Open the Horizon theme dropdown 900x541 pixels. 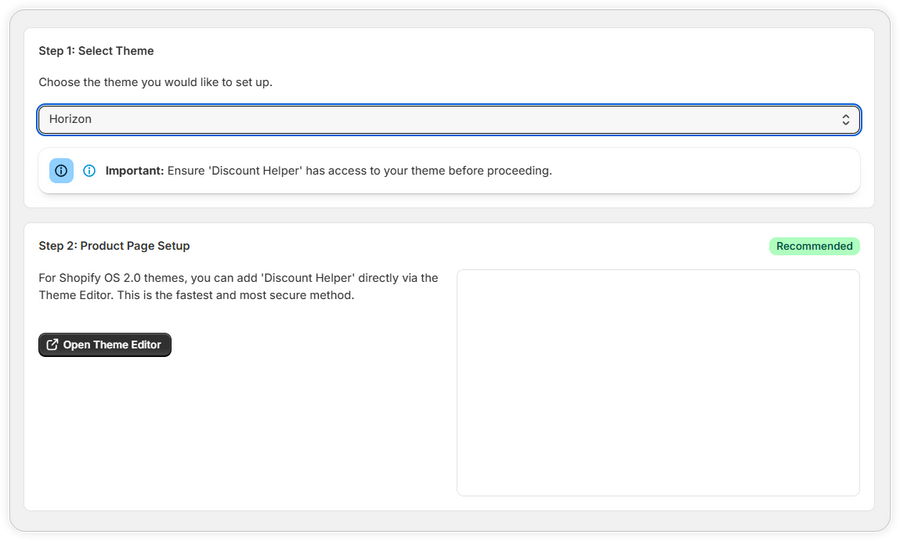[x=449, y=119]
